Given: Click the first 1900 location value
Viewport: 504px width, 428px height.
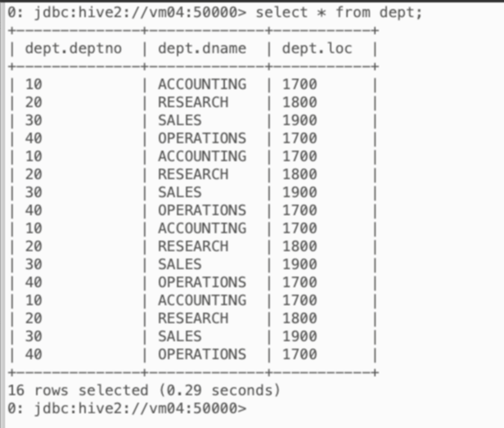Looking at the screenshot, I should [x=299, y=120].
